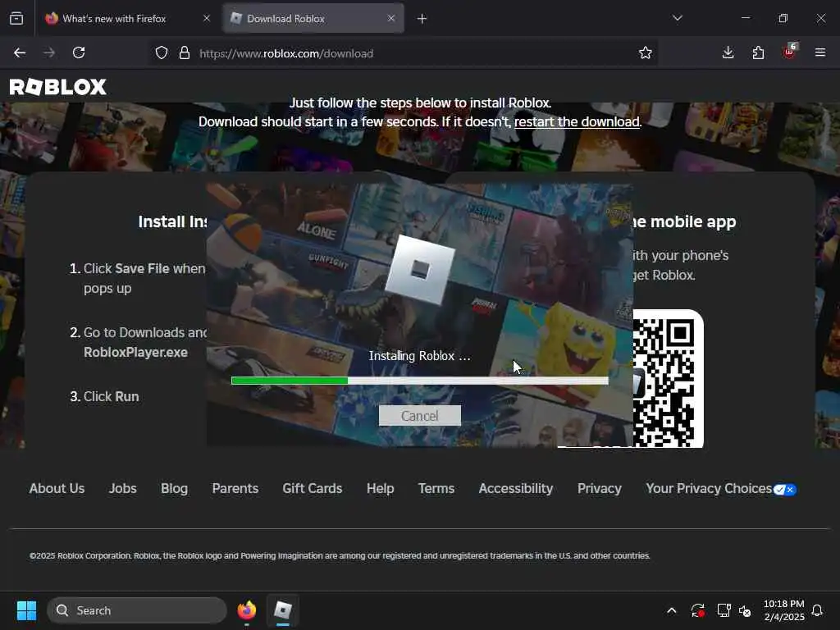Click the Roblox installer logo tile
840x630 pixels.
(420, 270)
